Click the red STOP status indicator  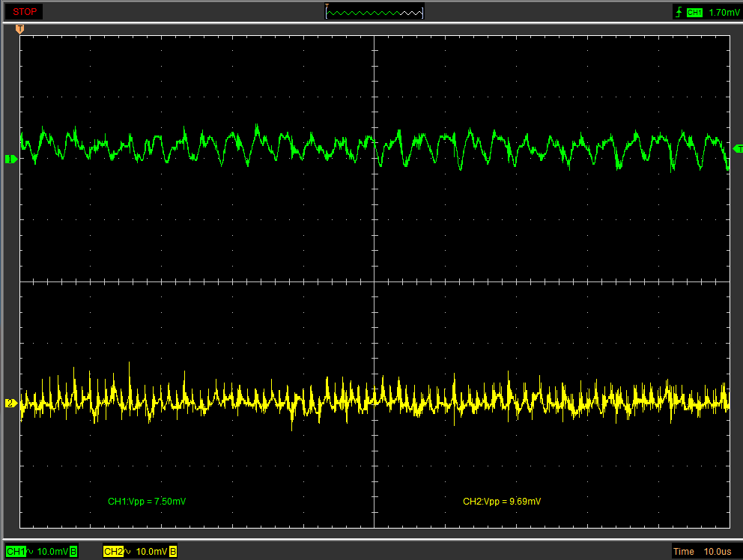click(23, 12)
